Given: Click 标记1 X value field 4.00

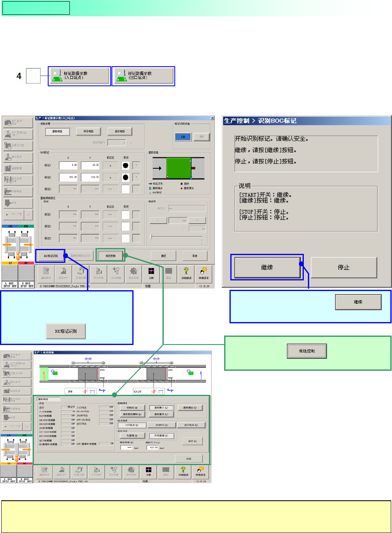Looking at the screenshot, I should tap(68, 165).
